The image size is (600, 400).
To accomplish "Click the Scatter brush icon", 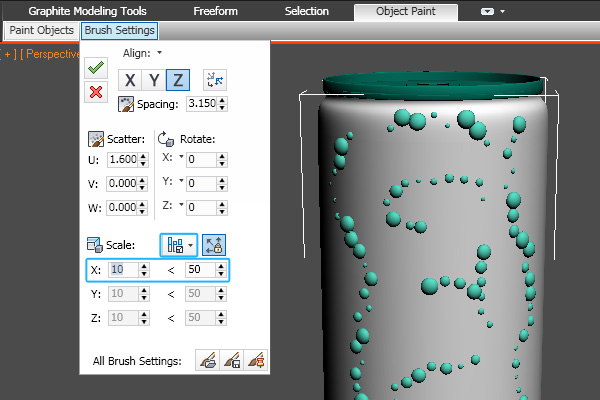I will (x=96, y=139).
